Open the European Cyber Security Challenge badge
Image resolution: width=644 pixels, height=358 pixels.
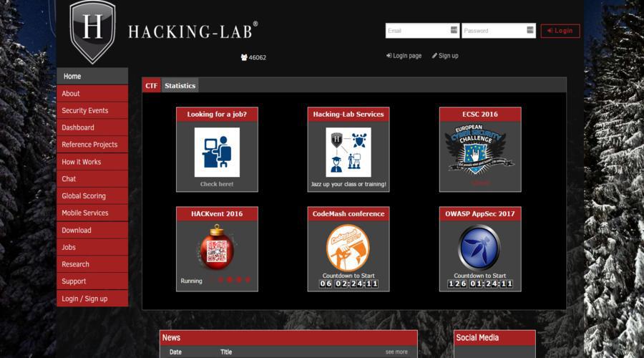pos(479,149)
